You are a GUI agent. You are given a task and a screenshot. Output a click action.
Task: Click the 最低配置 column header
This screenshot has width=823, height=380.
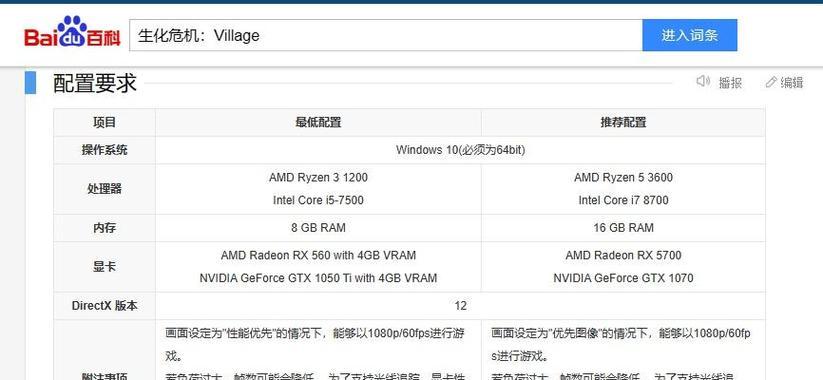click(x=318, y=122)
